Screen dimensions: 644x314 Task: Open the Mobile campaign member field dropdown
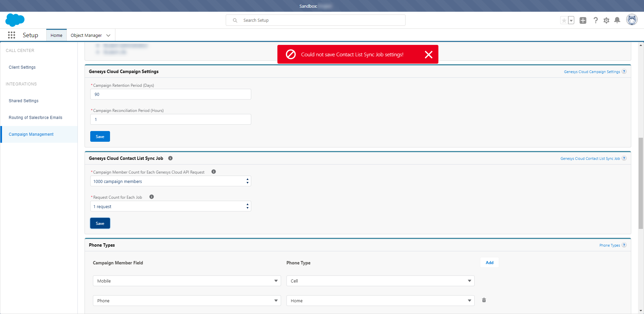tap(187, 281)
